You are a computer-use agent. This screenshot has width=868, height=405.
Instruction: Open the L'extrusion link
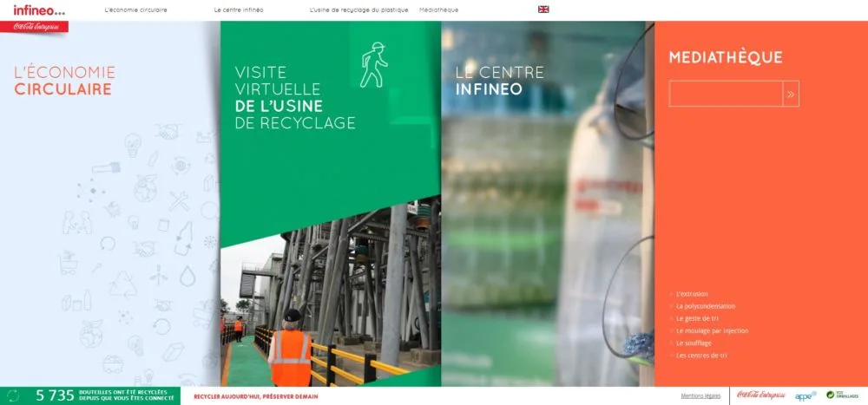pos(692,294)
